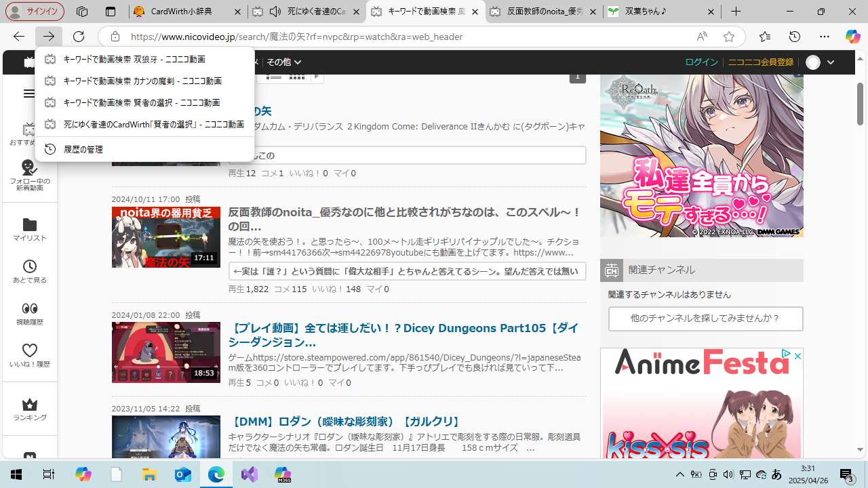Open the noita video thumbnail 17:11
Screen dimensions: 868x488
[x=165, y=237]
